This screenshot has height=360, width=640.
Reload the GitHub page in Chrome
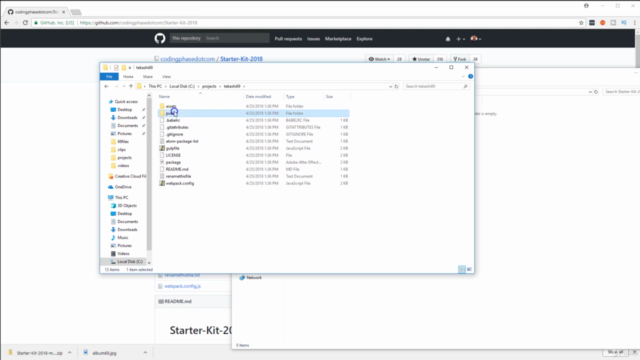[x=25, y=23]
